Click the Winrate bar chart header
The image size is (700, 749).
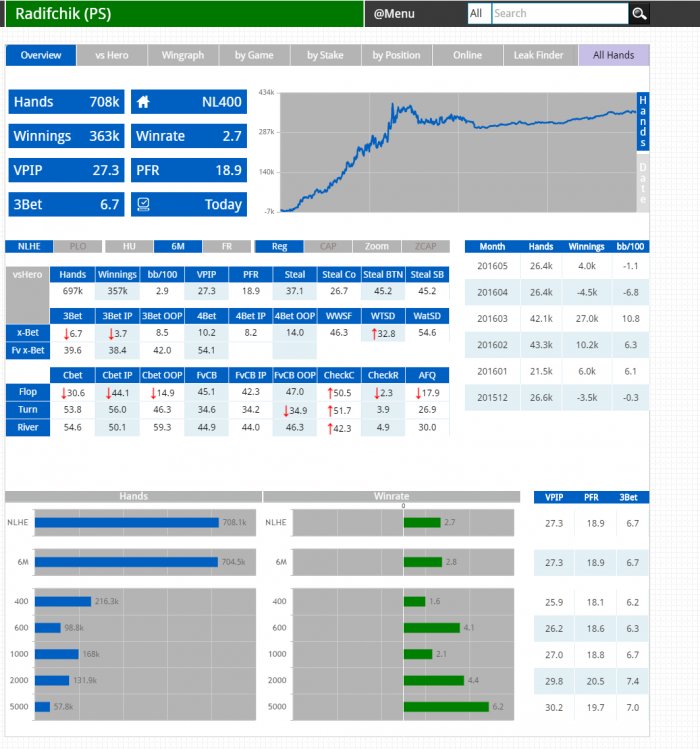pyautogui.click(x=391, y=496)
